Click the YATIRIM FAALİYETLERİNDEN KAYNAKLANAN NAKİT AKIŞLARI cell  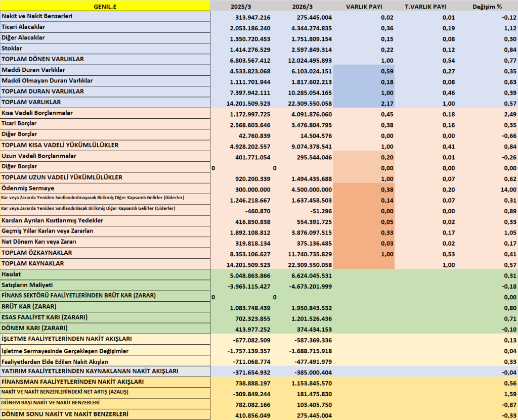105,371
